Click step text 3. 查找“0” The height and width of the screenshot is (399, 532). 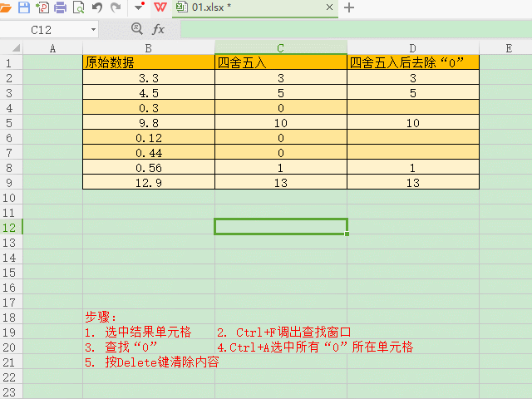(121, 347)
